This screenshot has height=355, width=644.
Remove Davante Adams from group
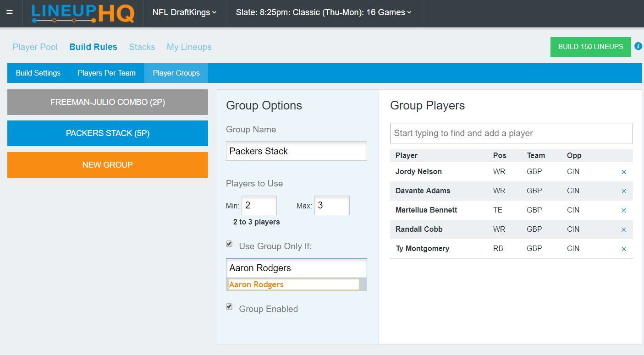623,191
